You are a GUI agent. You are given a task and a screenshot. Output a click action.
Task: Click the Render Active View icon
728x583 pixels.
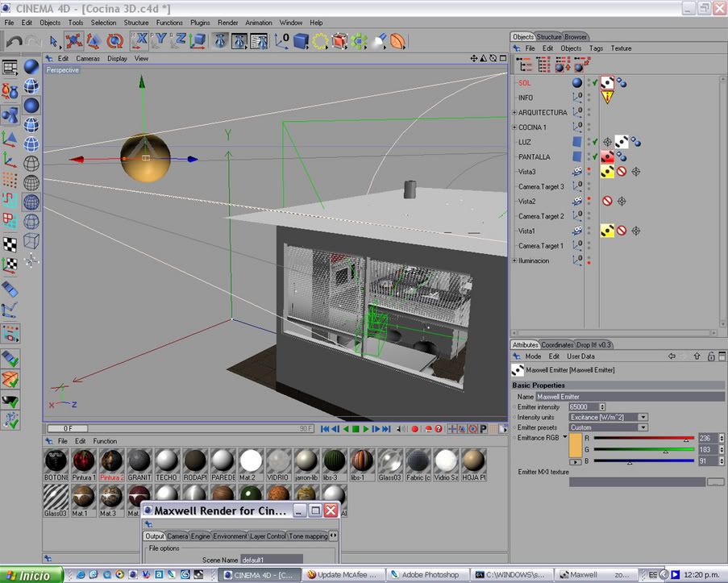click(x=219, y=41)
